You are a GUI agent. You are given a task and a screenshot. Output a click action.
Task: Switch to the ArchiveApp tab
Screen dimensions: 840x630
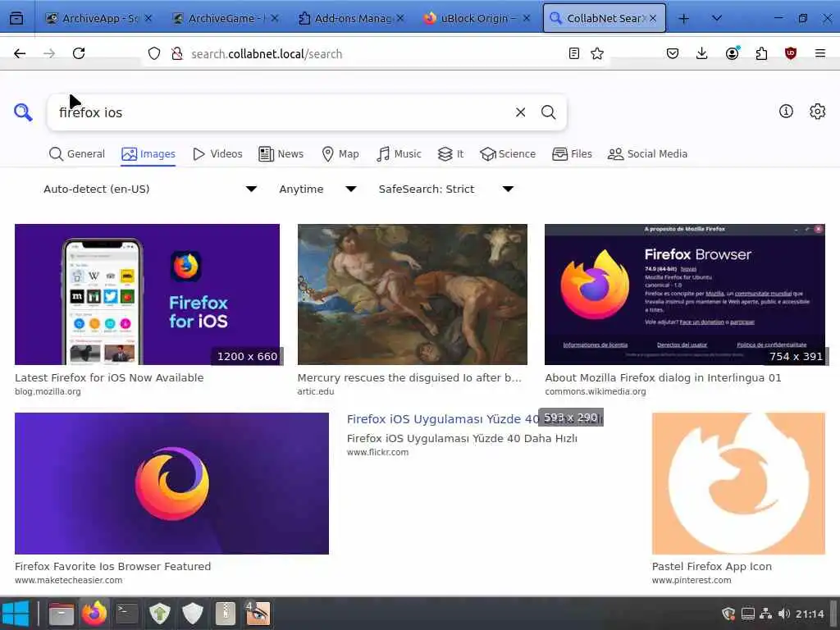tap(98, 19)
